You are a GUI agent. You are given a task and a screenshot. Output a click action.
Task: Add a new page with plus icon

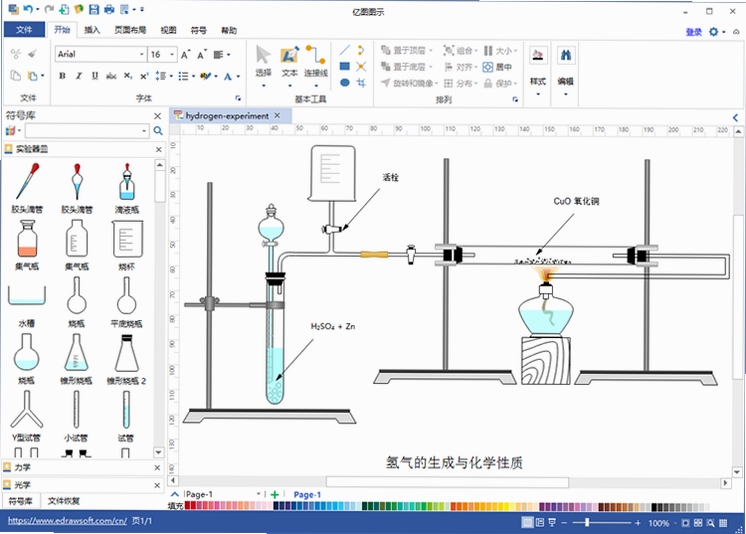(275, 494)
